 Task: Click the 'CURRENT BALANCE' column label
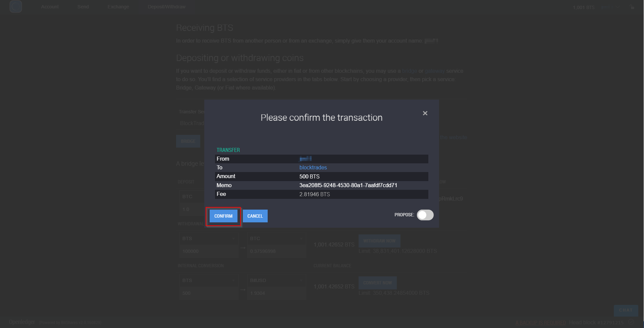click(x=332, y=266)
